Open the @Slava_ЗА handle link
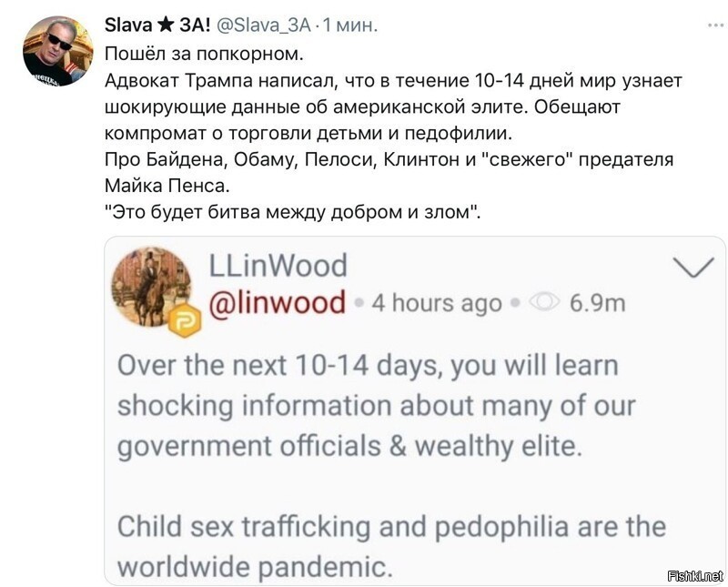 (263, 25)
